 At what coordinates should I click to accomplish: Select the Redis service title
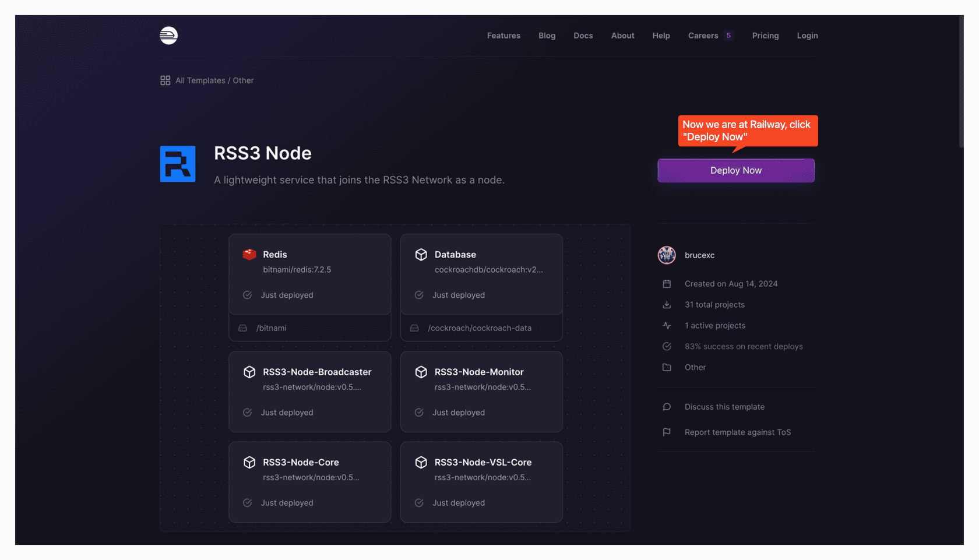click(x=274, y=255)
